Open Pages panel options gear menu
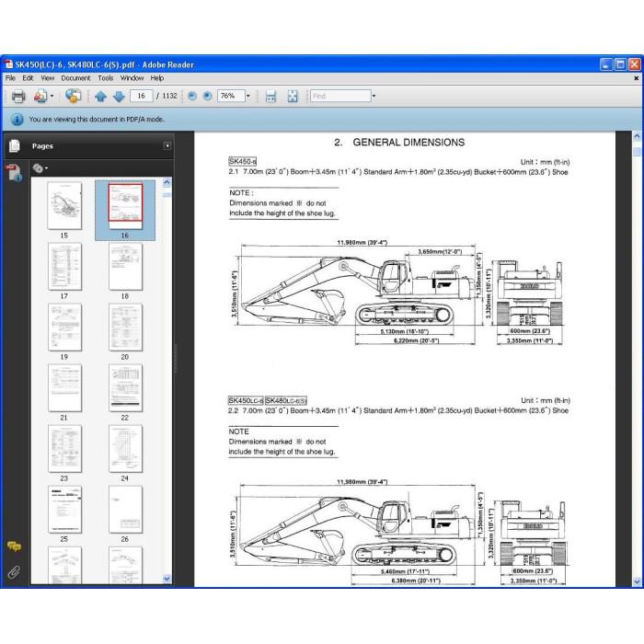This screenshot has height=644, width=644. [40, 168]
